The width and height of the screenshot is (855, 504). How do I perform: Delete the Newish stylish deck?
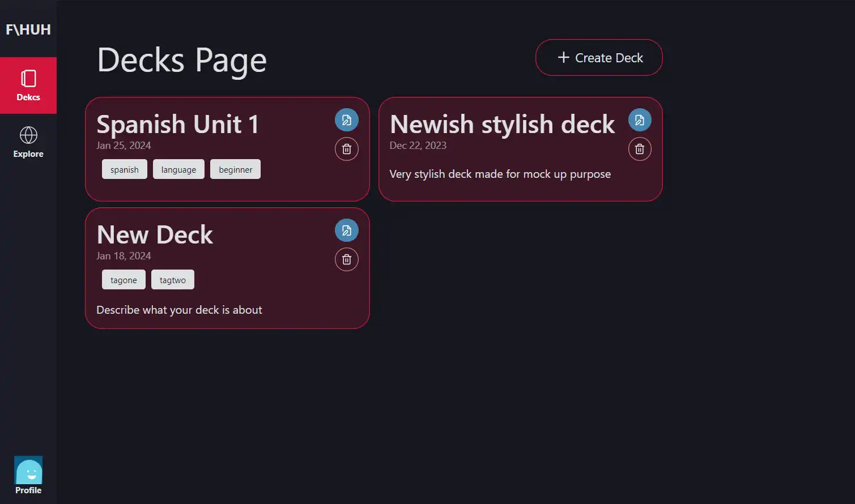(639, 149)
